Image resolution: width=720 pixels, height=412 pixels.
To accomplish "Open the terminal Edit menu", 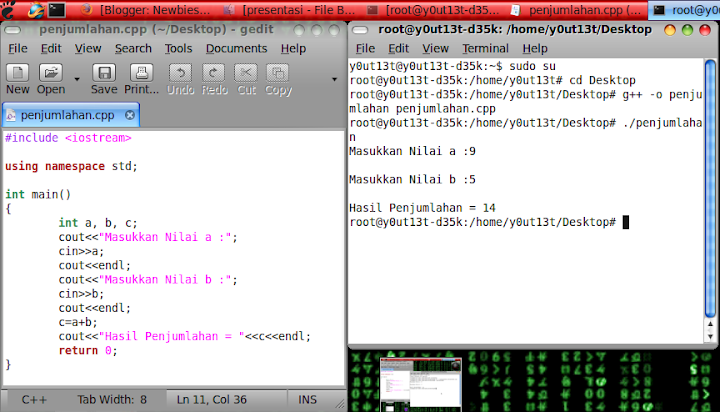I will (398, 48).
